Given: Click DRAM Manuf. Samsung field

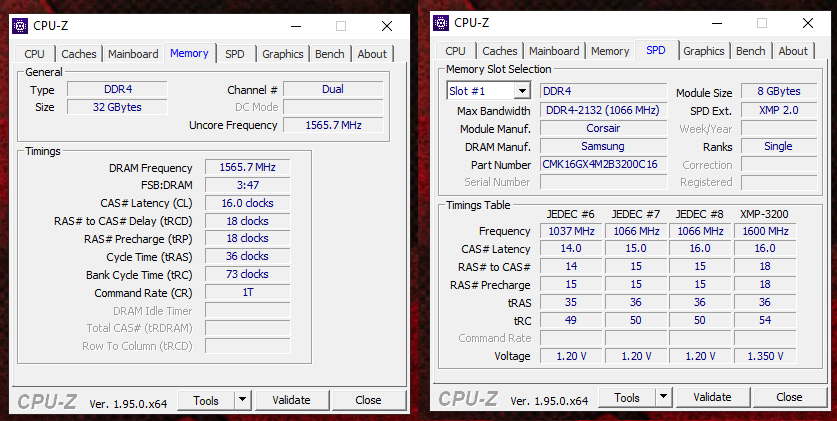Looking at the screenshot, I should pos(603,146).
